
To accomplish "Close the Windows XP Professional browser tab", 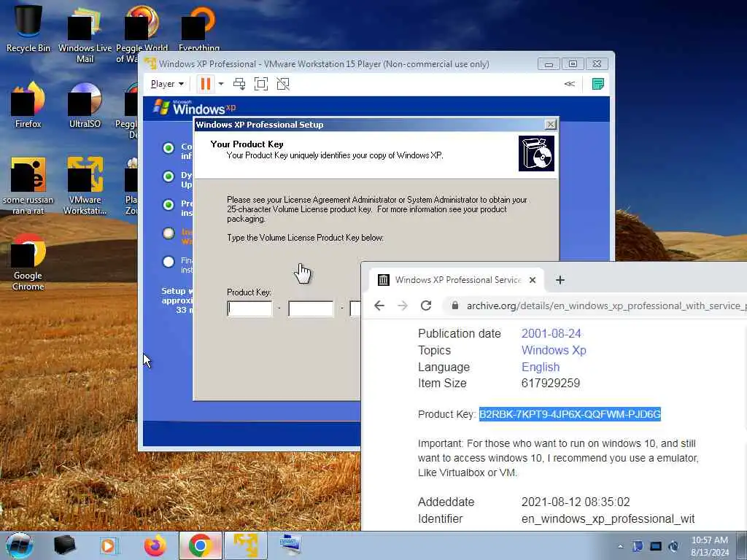I will (533, 280).
